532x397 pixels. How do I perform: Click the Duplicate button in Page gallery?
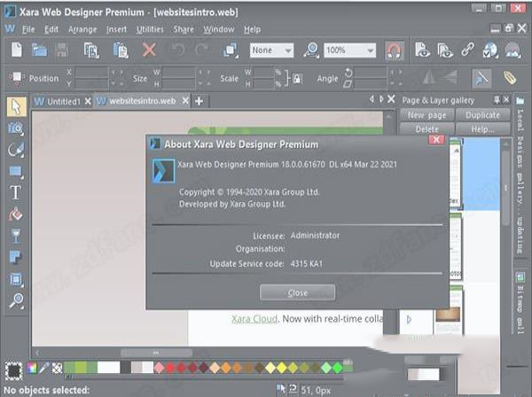482,115
